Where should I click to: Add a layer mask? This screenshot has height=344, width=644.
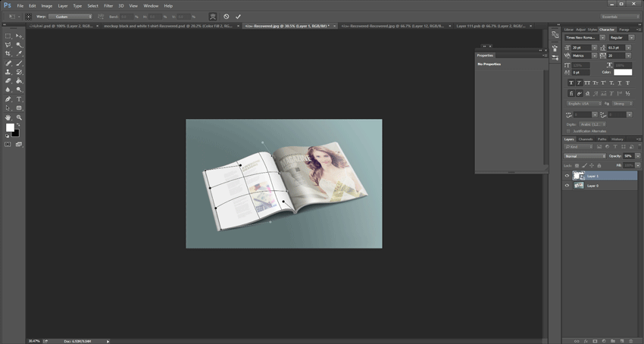coord(595,341)
